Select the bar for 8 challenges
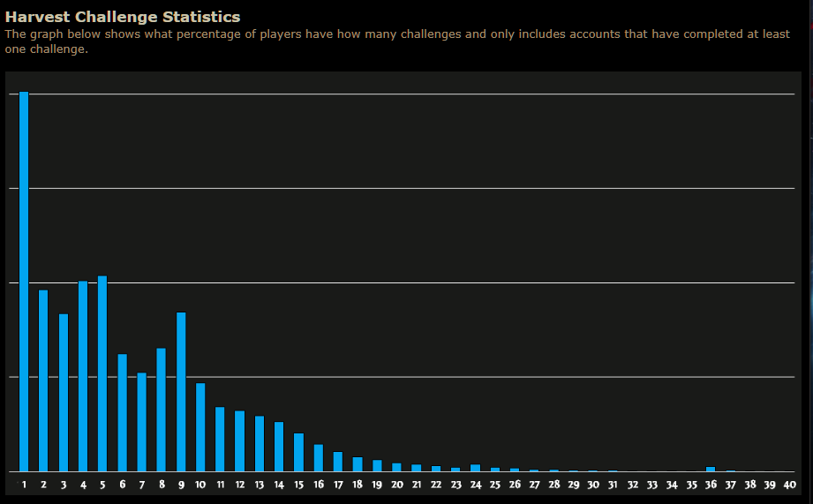Screen dimensions: 813x504 162,410
